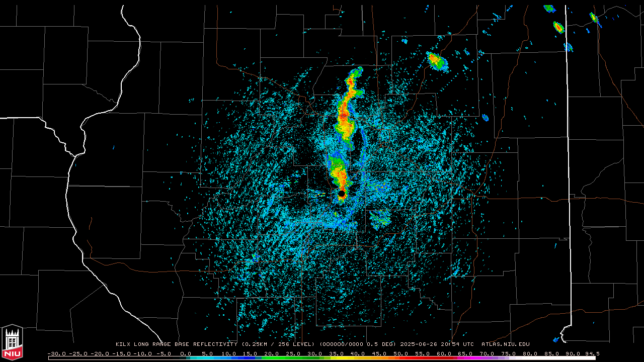
Task: Click the 35.0 scale label
Action: pyautogui.click(x=336, y=353)
